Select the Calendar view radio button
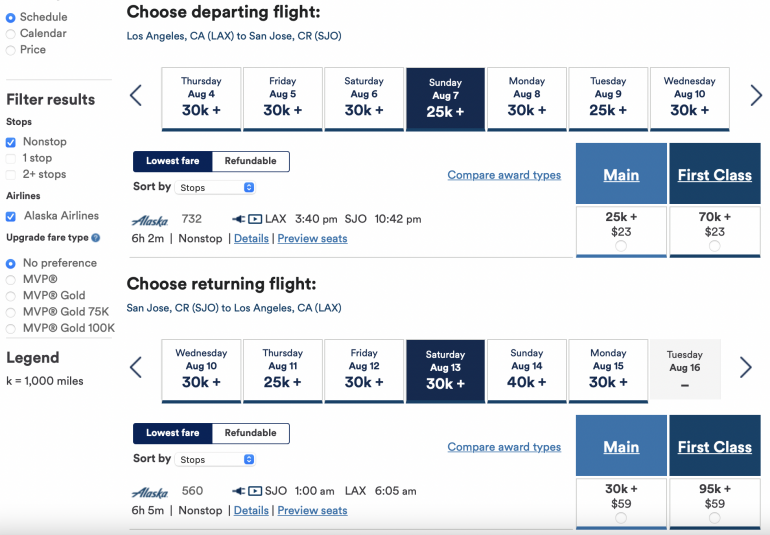The image size is (770, 535). tap(11, 33)
